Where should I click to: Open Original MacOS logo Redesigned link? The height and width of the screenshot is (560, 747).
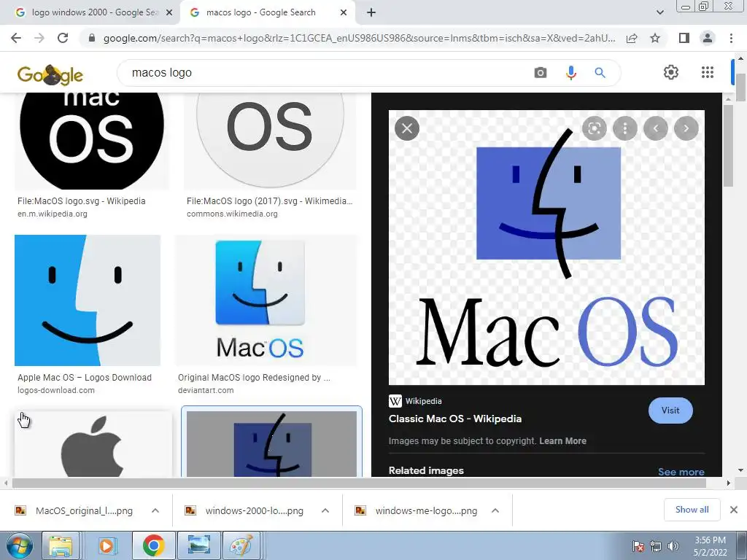pyautogui.click(x=254, y=378)
